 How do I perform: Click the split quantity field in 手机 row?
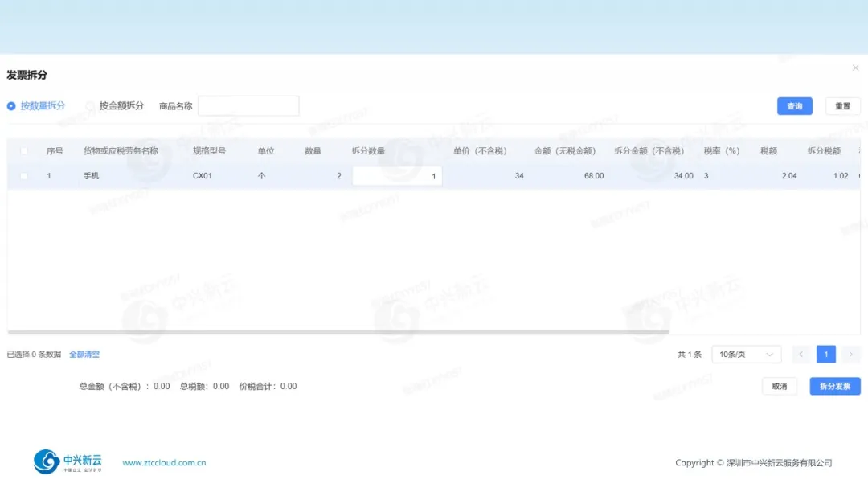(x=397, y=175)
